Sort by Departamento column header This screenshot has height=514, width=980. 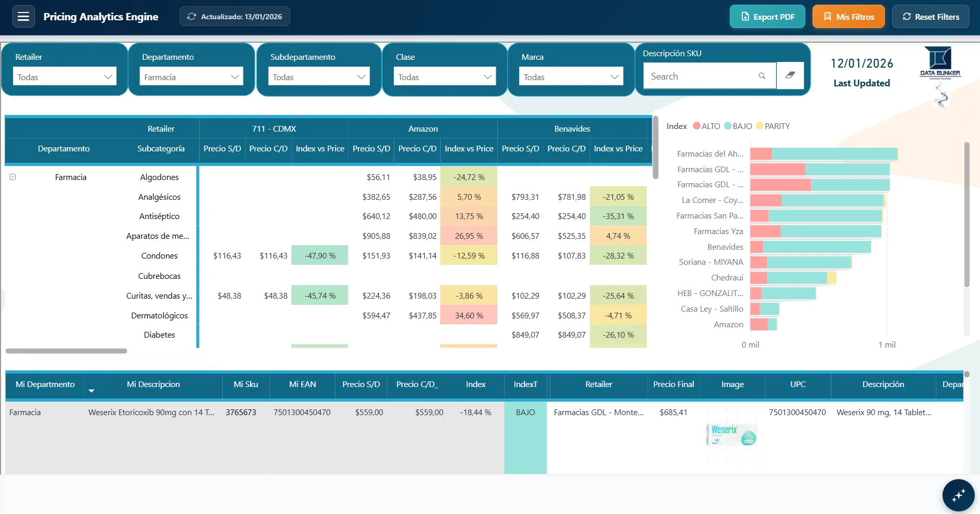coord(63,149)
